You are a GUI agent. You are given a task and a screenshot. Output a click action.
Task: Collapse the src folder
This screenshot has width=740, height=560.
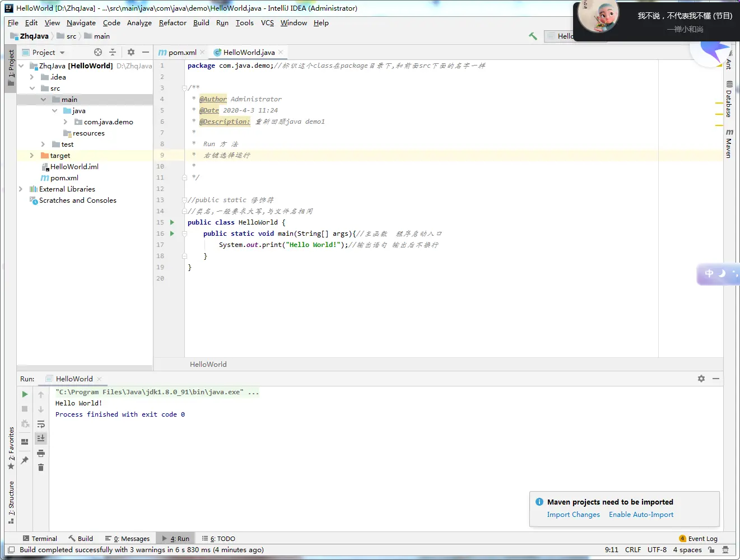(32, 88)
